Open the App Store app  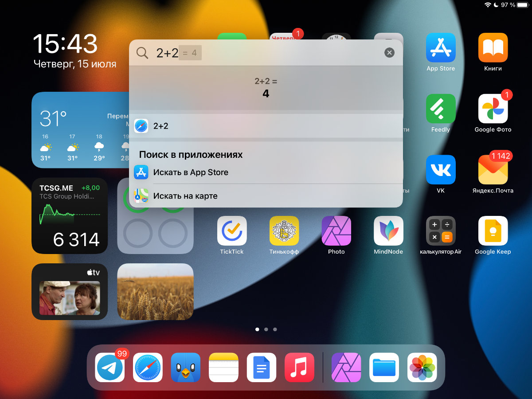[x=441, y=47]
